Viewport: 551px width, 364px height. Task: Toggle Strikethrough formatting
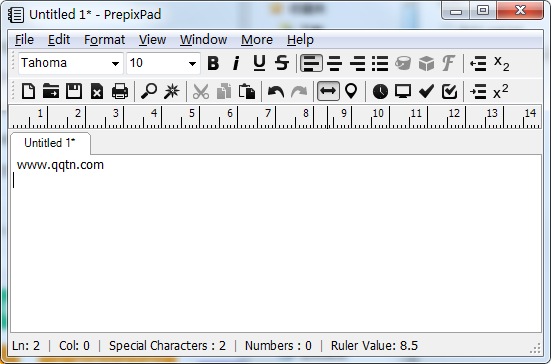(282, 63)
